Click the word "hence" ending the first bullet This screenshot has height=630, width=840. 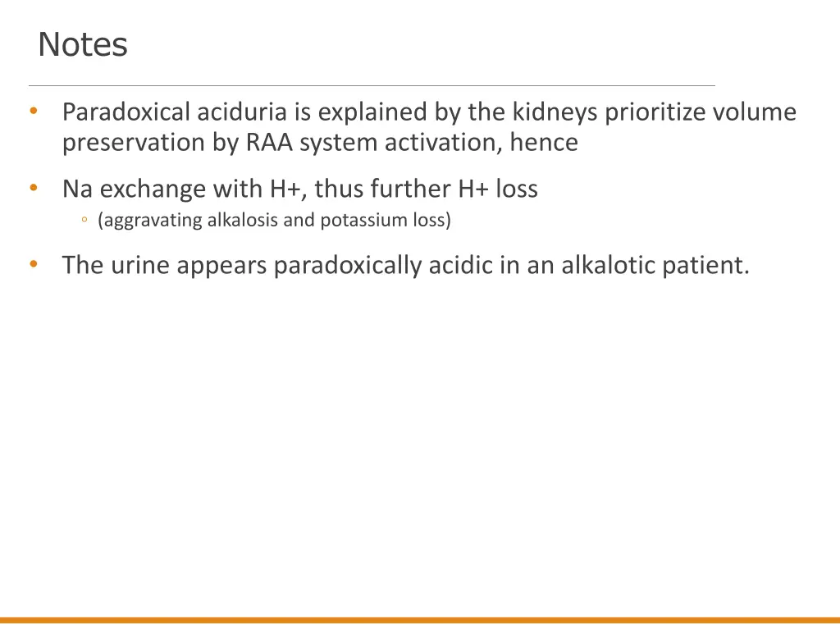pyautogui.click(x=544, y=143)
